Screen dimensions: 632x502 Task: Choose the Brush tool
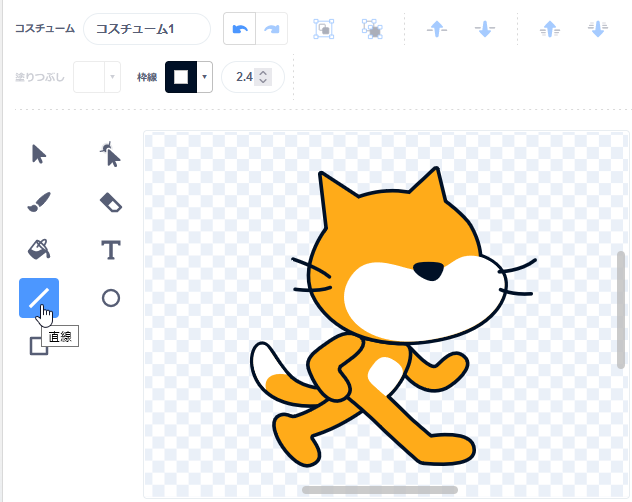point(39,203)
